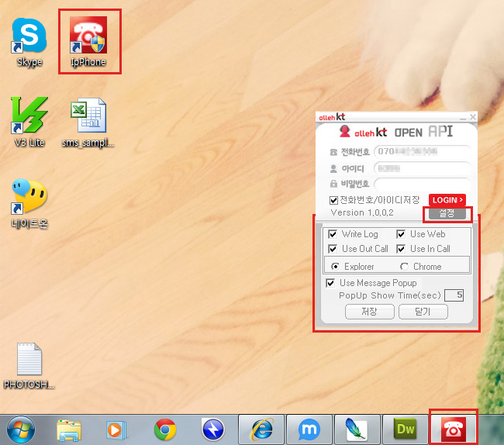Open Google Chrome from the taskbar
Screen dimensions: 504x445
click(164, 429)
